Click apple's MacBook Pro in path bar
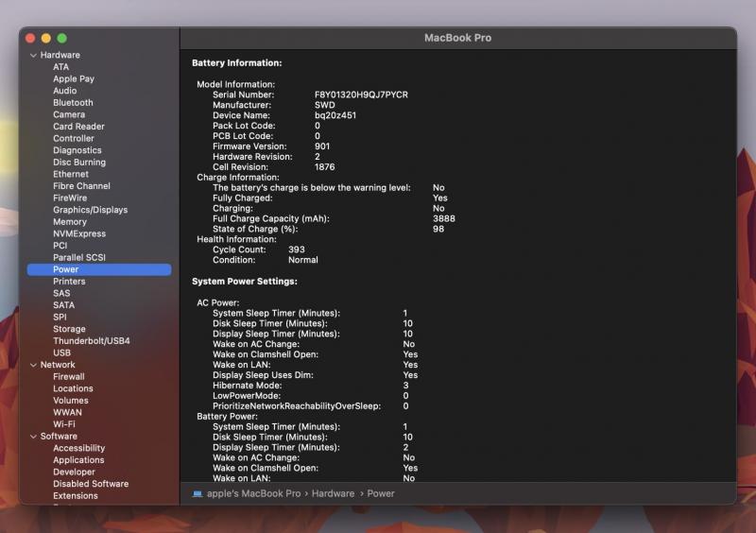This screenshot has width=756, height=533. (253, 493)
